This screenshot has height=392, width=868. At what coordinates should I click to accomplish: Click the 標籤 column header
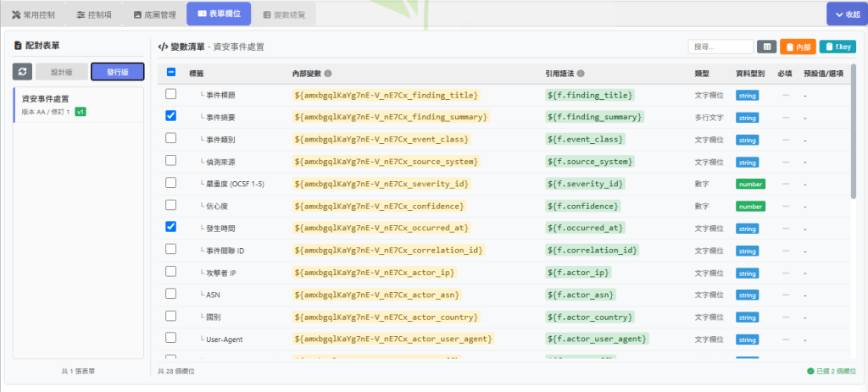pyautogui.click(x=197, y=73)
